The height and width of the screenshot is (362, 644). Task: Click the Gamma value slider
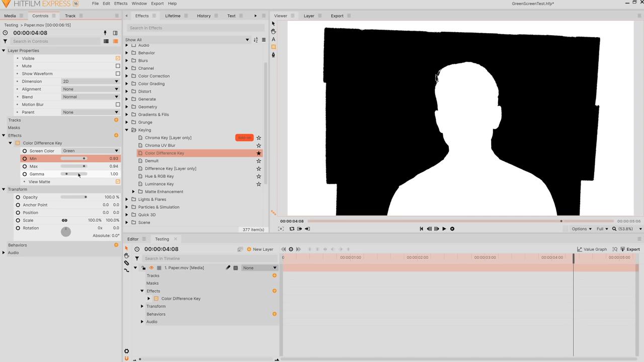[x=74, y=174]
